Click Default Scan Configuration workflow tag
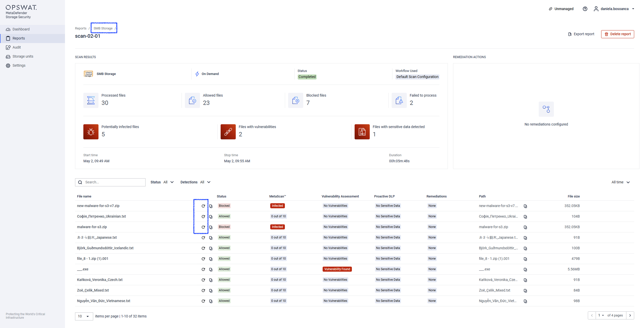Screen dimensions: 644x328 (x=417, y=77)
